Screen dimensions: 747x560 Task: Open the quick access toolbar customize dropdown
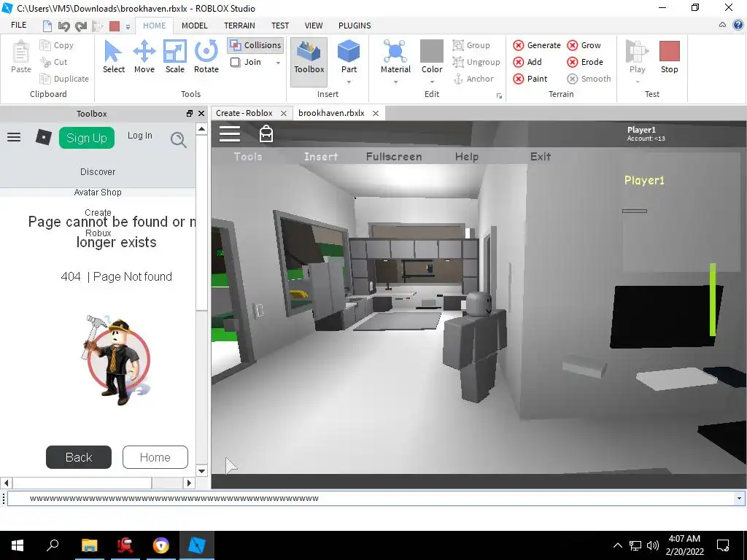[x=128, y=27]
